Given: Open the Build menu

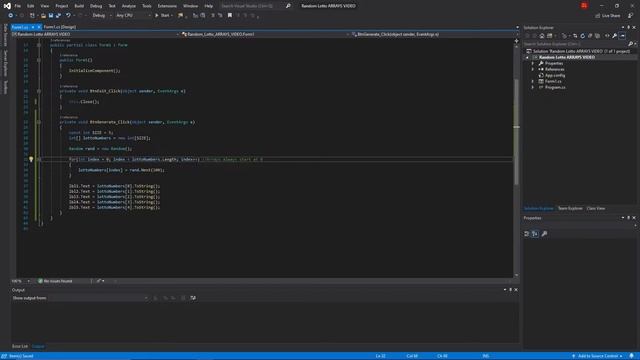Looking at the screenshot, I should [79, 6].
